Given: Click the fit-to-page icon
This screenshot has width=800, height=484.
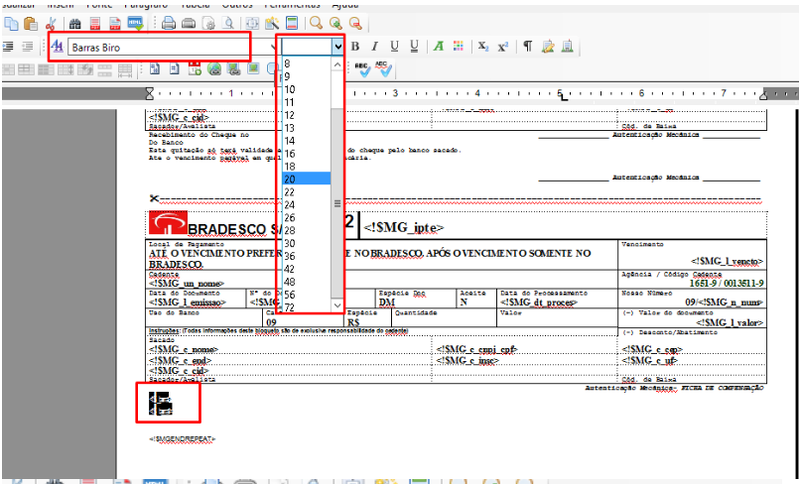Looking at the screenshot, I should click(253, 23).
